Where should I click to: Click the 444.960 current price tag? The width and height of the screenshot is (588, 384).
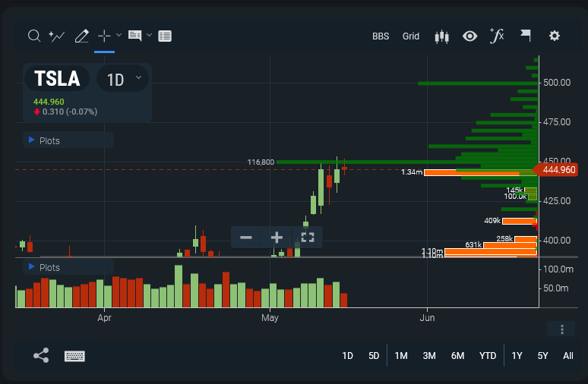click(x=556, y=170)
